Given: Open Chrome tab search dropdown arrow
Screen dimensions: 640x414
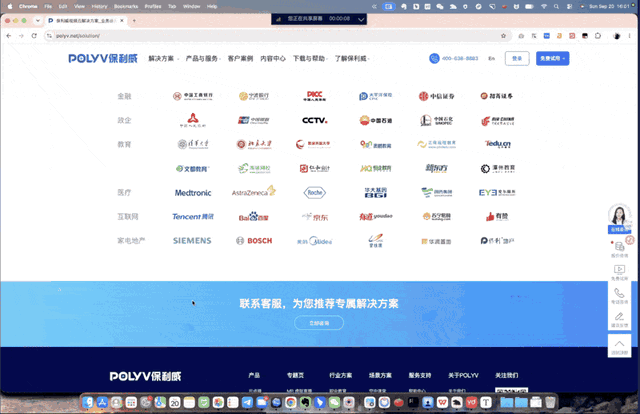Looking at the screenshot, I should pyautogui.click(x=38, y=20).
